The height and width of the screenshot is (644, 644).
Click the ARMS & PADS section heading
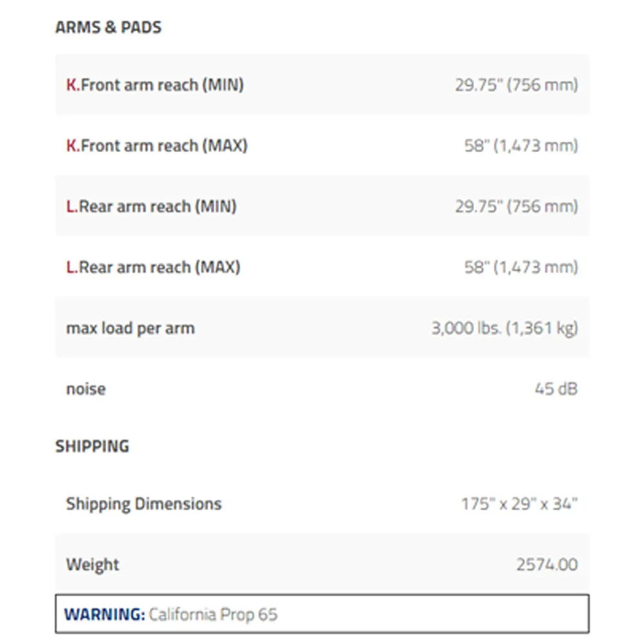(108, 28)
